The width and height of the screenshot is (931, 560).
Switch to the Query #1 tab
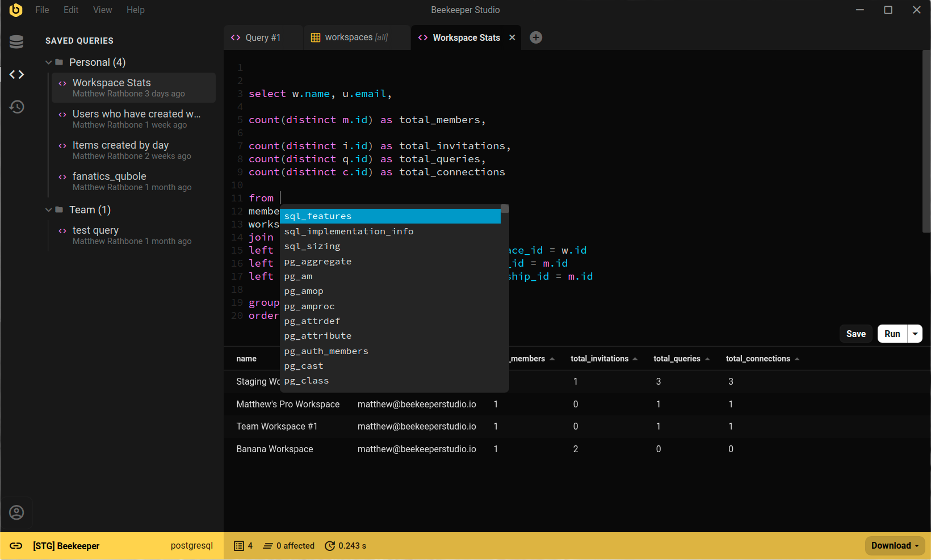point(262,37)
